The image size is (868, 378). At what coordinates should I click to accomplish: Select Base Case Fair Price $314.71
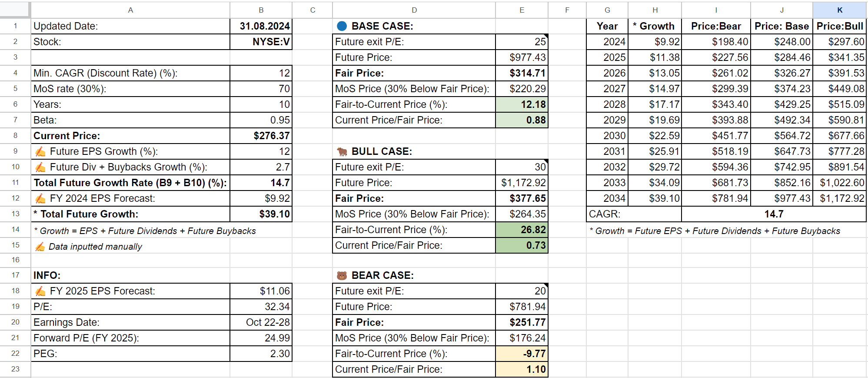(522, 73)
